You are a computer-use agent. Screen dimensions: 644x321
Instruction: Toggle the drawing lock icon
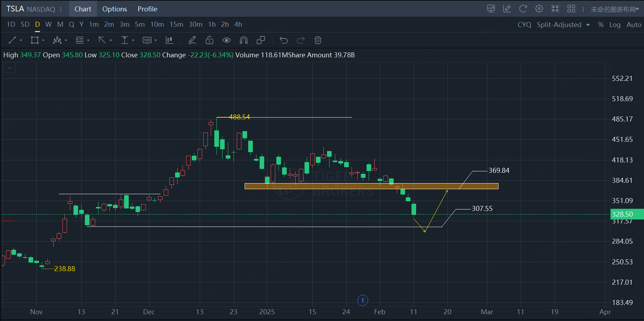209,40
